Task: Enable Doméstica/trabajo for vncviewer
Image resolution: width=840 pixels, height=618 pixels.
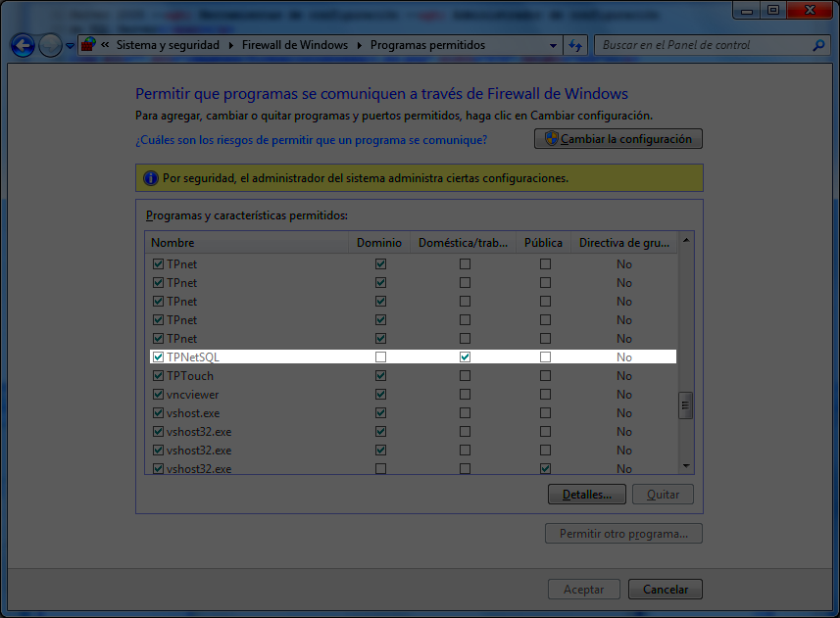Action: click(465, 395)
